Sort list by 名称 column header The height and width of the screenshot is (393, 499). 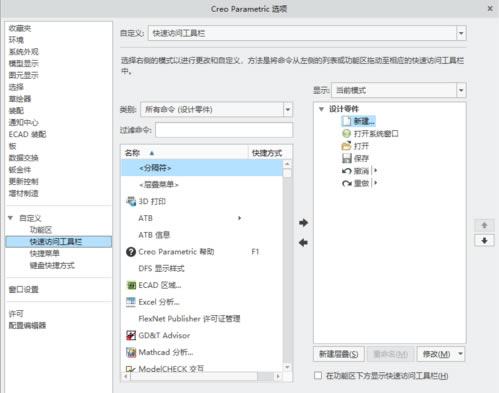[185, 153]
